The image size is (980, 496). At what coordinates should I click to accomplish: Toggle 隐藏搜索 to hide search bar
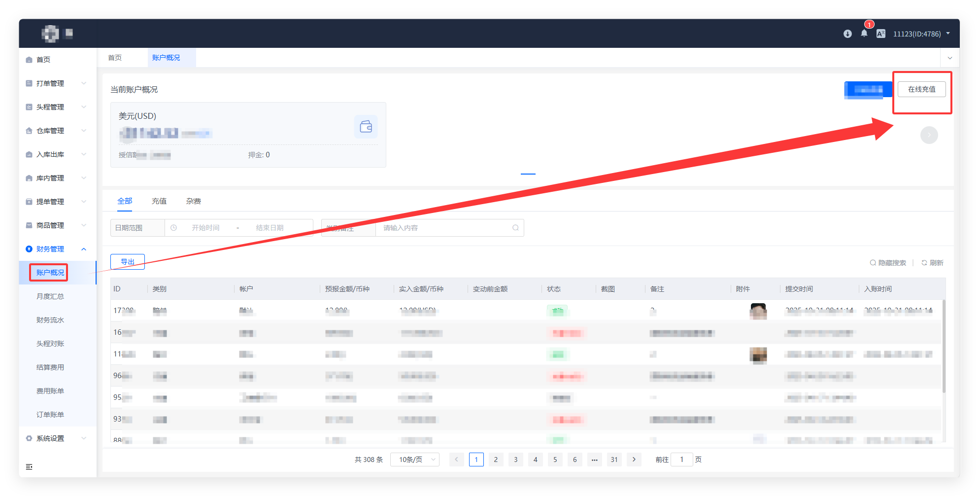coord(888,263)
